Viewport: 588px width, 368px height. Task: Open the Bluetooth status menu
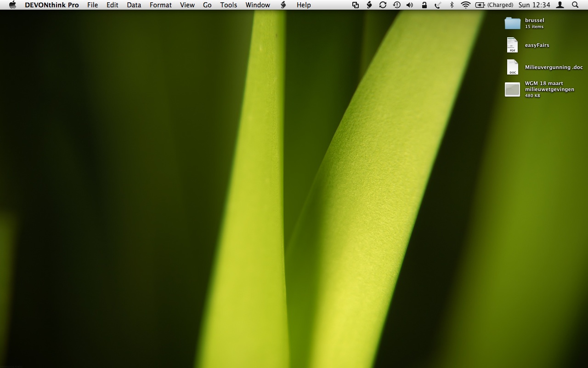pyautogui.click(x=452, y=5)
